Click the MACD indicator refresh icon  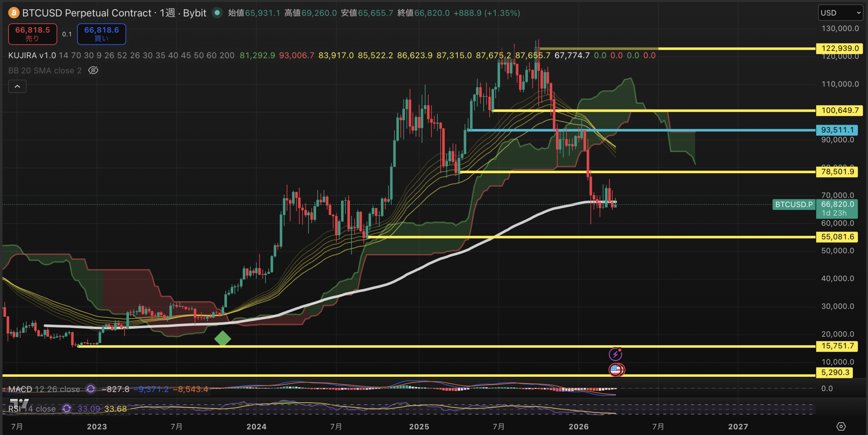pos(91,389)
